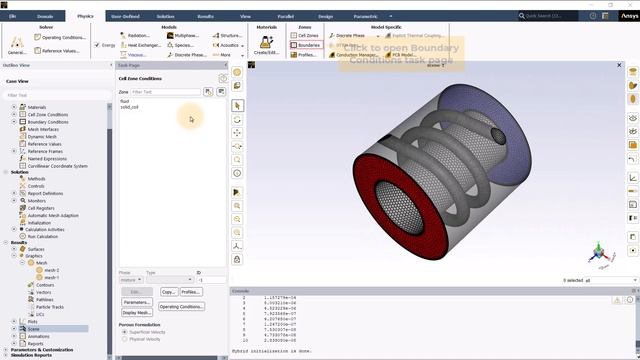Image resolution: width=640 pixels, height=360 pixels.
Task: Open the Multiphase model dialog
Action: (183, 36)
